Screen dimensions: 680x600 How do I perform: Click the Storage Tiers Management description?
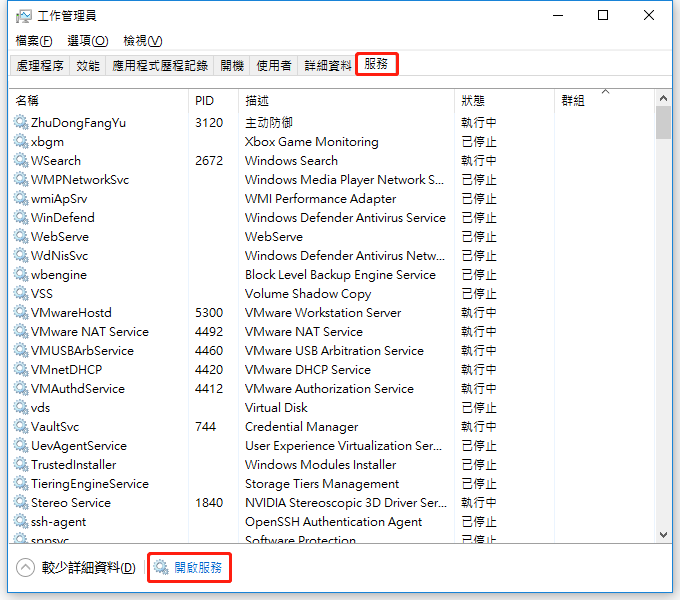pos(322,484)
